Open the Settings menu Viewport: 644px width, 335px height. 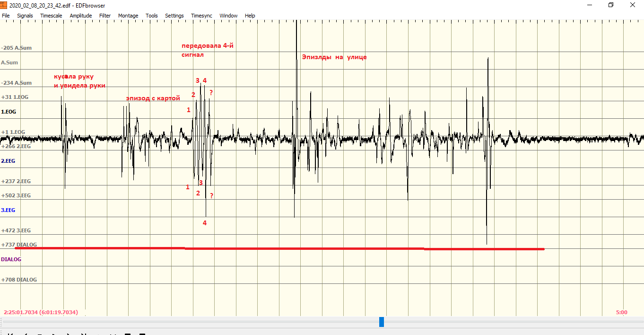pyautogui.click(x=174, y=16)
